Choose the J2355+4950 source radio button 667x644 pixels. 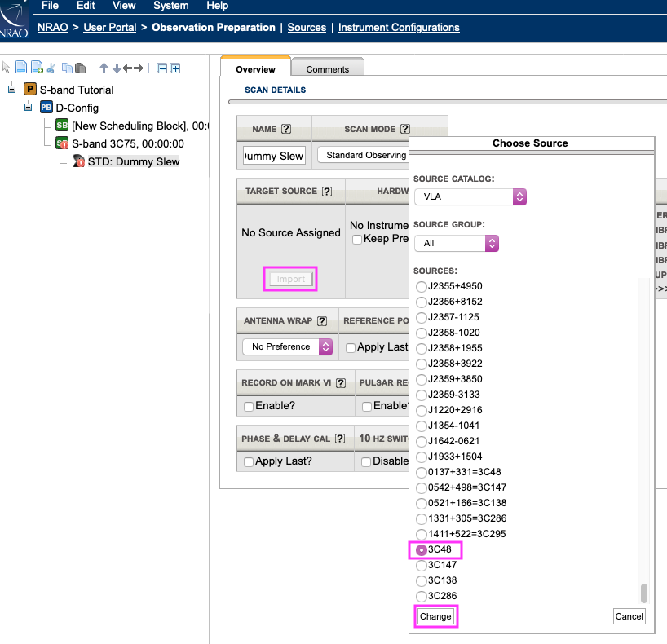tap(422, 286)
